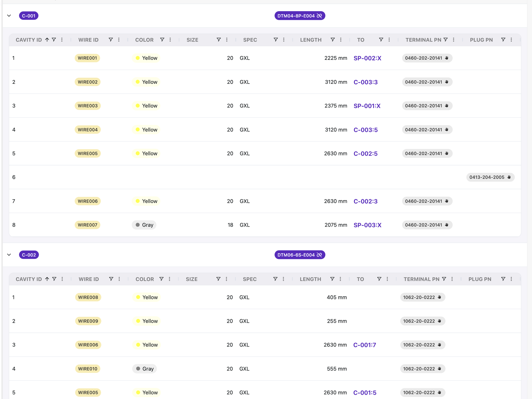Open the TERMINAL PN filter in C-002 table
Screen dimensions: 532x399
pyautogui.click(x=444, y=279)
